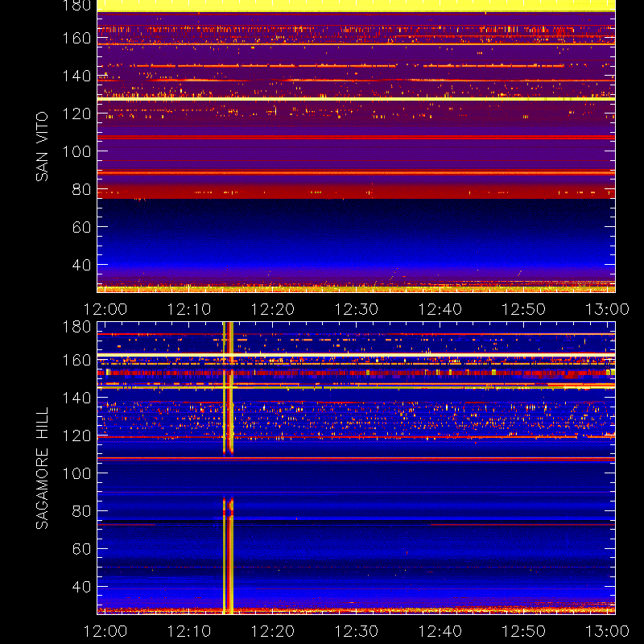Click the 12:20 time label below San Vito plot
This screenshot has width=644, height=644.
pyautogui.click(x=273, y=309)
